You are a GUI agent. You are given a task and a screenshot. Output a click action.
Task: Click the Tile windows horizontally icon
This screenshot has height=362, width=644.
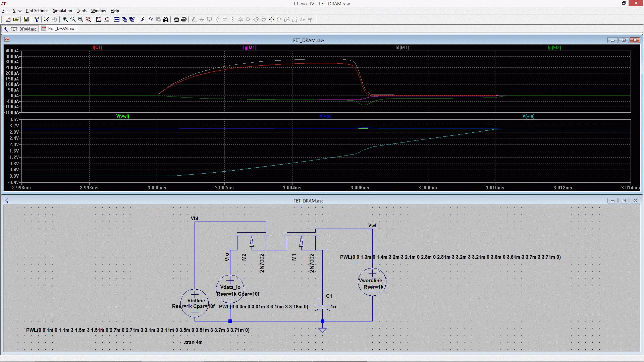pyautogui.click(x=117, y=19)
